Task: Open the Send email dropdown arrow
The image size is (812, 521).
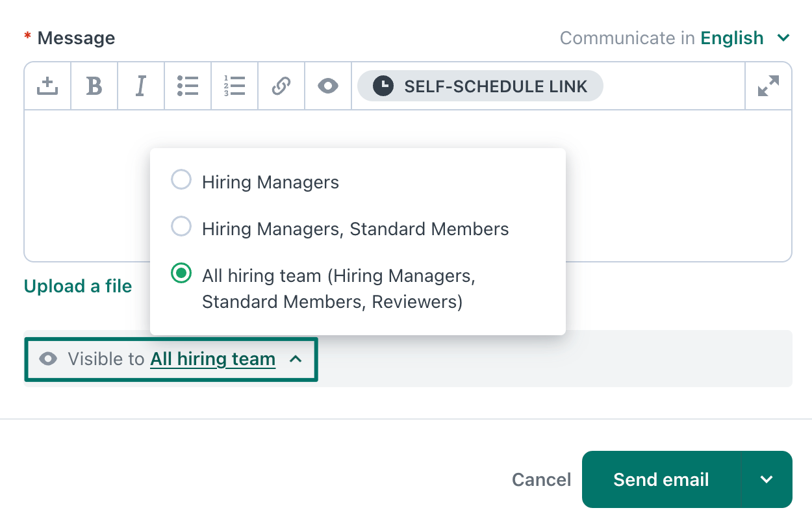Action: (767, 479)
